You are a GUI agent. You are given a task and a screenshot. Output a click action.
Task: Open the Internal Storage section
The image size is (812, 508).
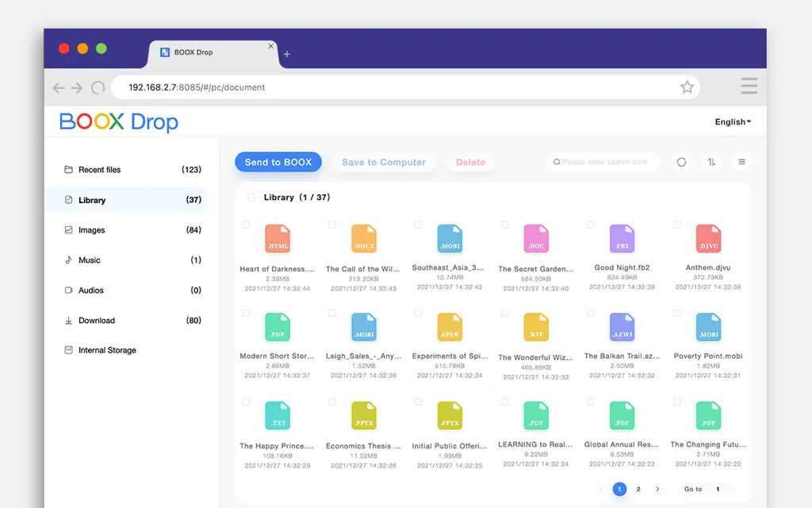pos(105,350)
